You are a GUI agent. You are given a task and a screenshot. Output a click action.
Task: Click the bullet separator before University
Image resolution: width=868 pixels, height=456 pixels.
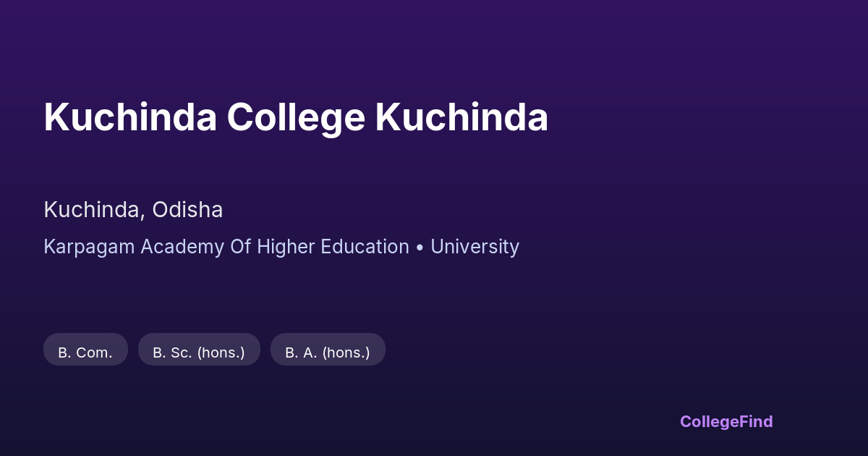420,247
